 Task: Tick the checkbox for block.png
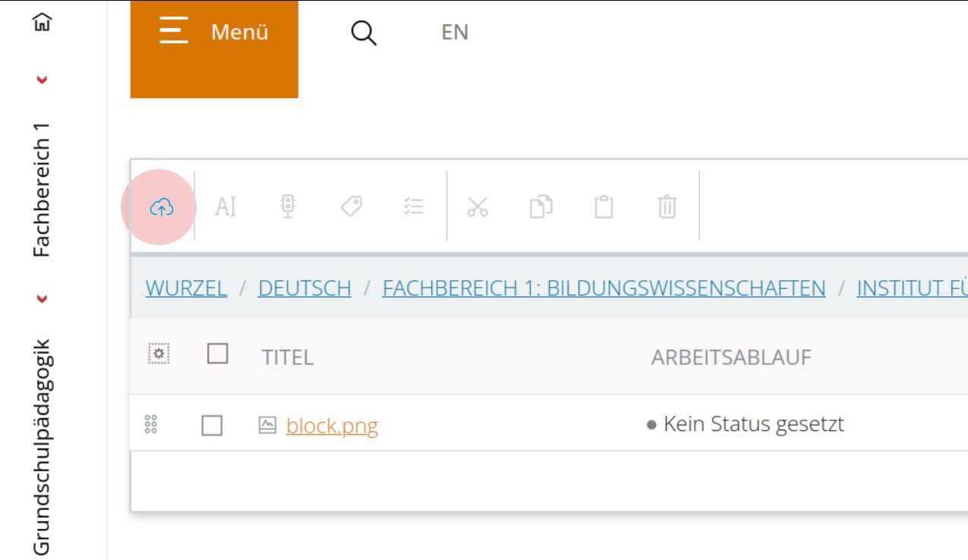coord(212,426)
